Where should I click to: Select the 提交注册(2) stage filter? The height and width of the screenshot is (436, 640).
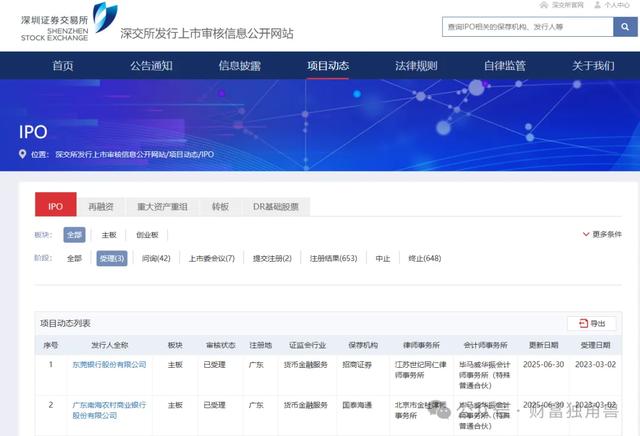(272, 258)
